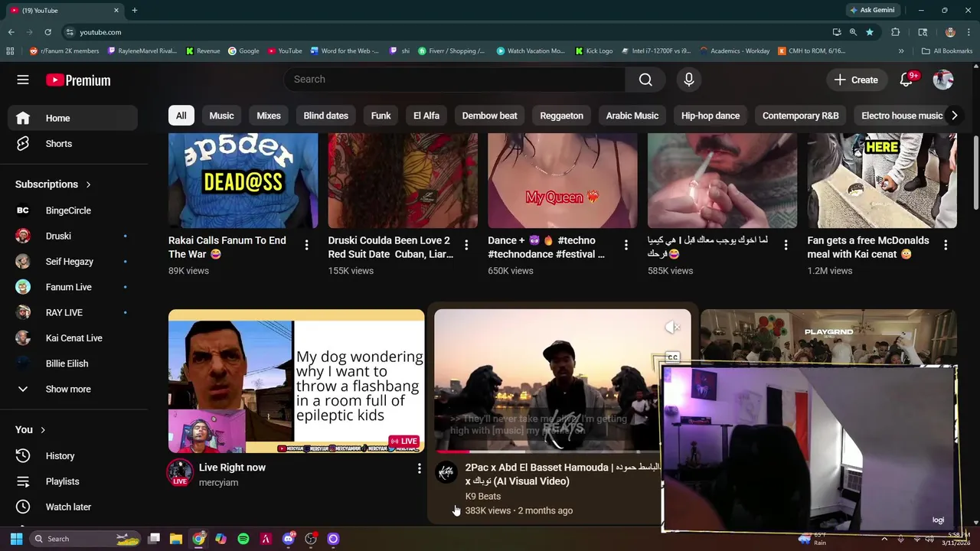
Task: Open All Bookmarks folder
Action: pyautogui.click(x=947, y=51)
